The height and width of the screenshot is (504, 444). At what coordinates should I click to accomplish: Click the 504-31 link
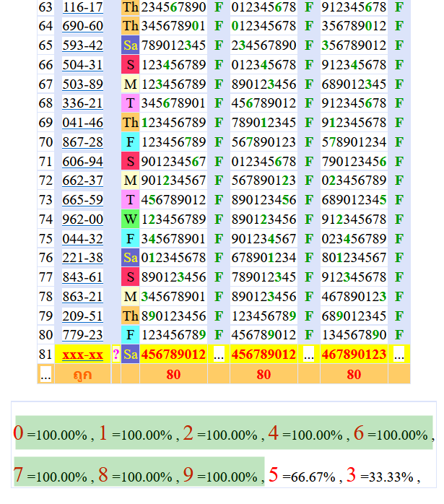point(82,64)
